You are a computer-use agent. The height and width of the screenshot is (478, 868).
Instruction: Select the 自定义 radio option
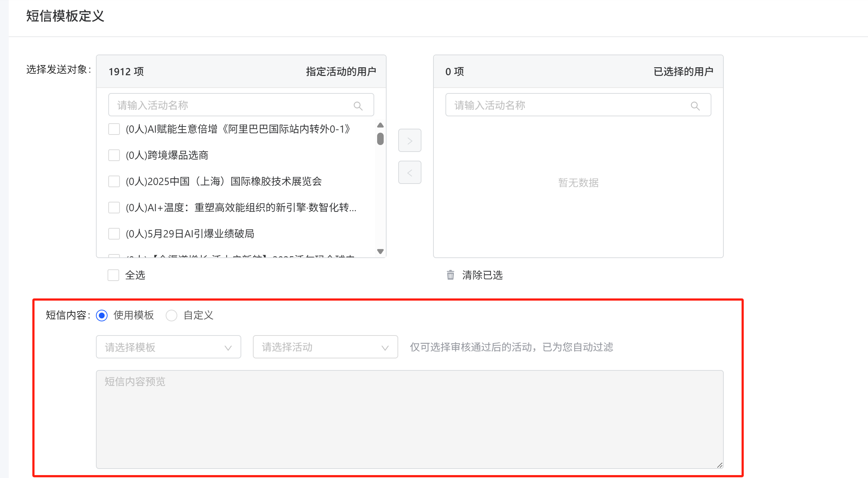pyautogui.click(x=171, y=315)
